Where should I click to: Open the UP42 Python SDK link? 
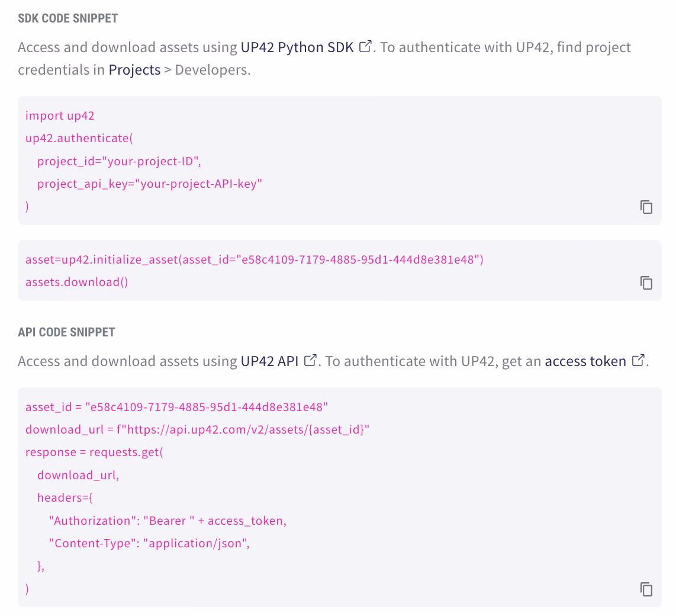click(297, 47)
